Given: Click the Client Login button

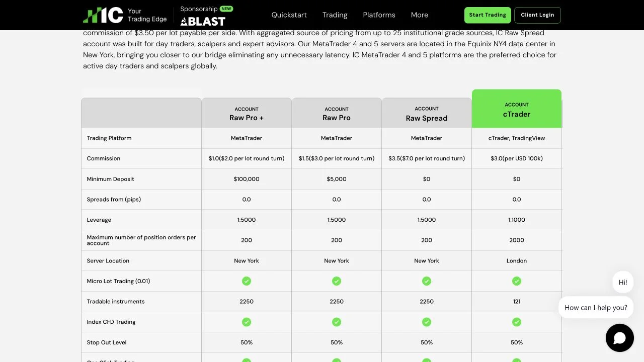Looking at the screenshot, I should 537,15.
